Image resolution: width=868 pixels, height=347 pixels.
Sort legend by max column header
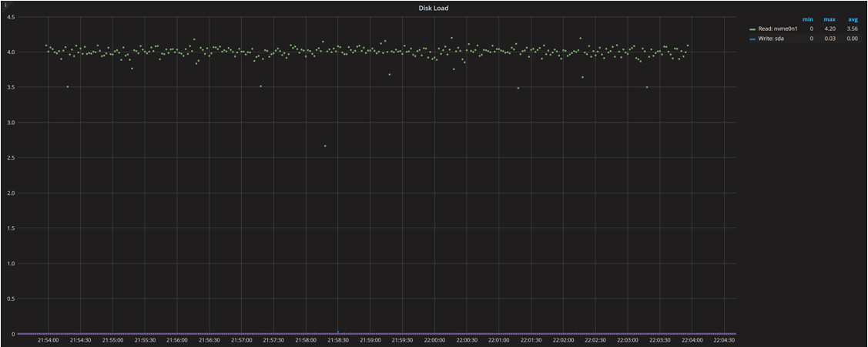[829, 19]
